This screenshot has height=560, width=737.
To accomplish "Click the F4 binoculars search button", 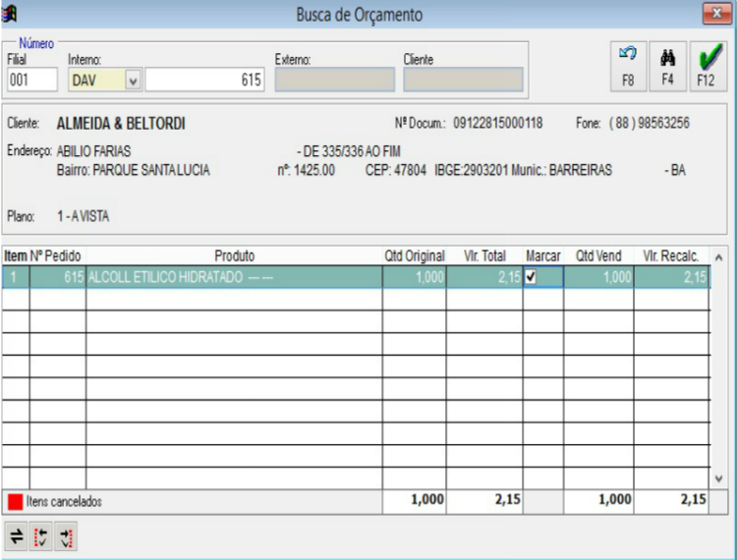I will tap(668, 66).
